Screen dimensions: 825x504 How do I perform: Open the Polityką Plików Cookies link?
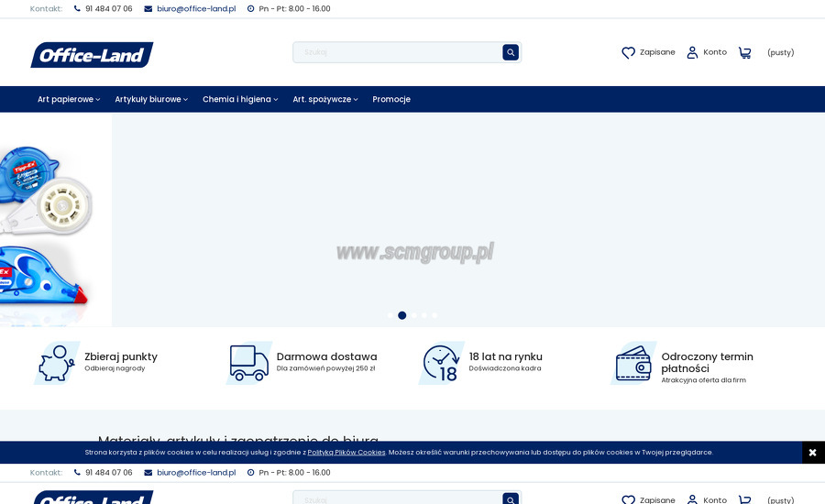[x=346, y=453]
